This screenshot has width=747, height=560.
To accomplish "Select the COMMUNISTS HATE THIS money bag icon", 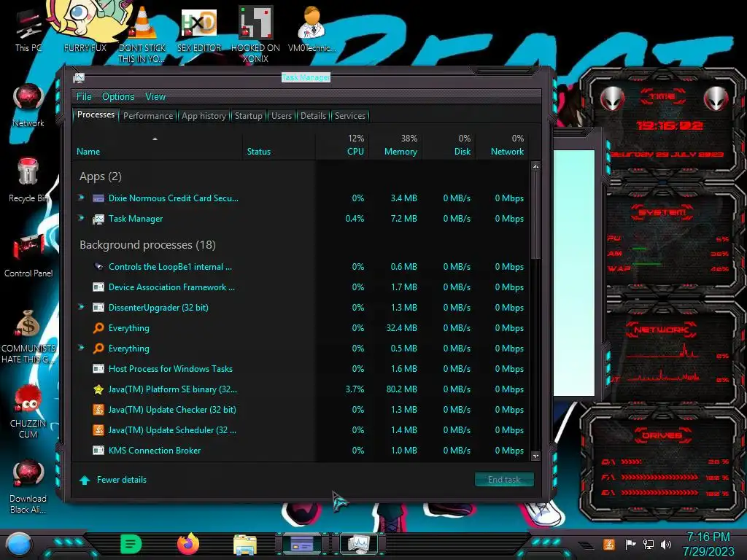I will (28, 336).
